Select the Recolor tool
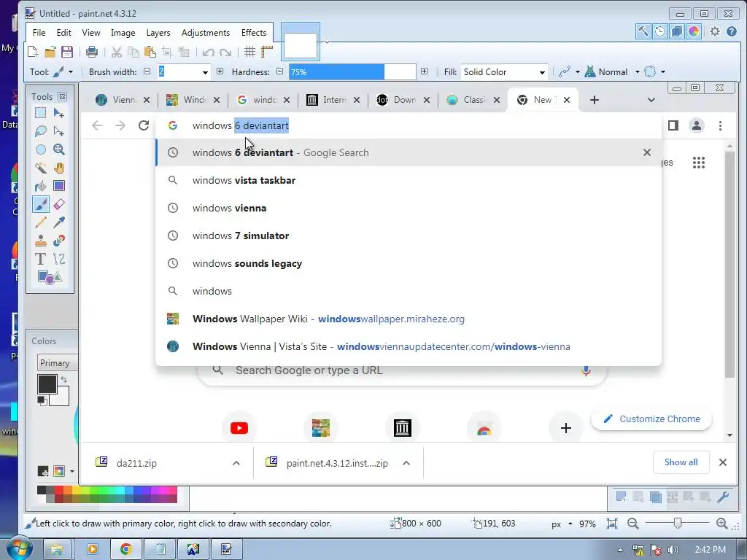 (58, 241)
